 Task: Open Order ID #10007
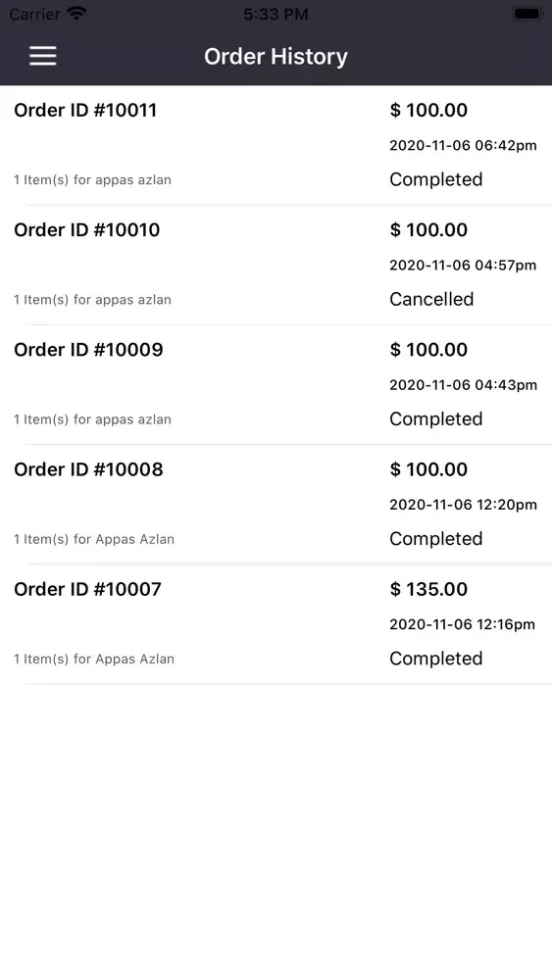(x=276, y=624)
